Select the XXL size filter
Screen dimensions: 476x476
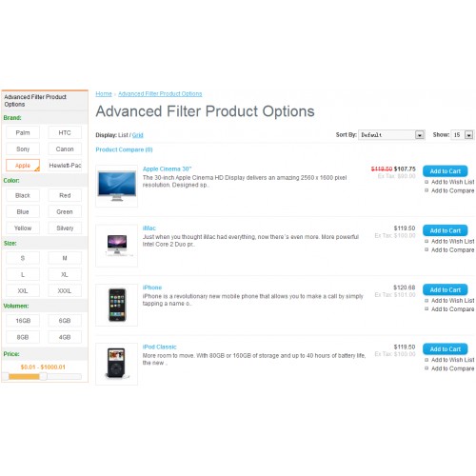point(23,291)
